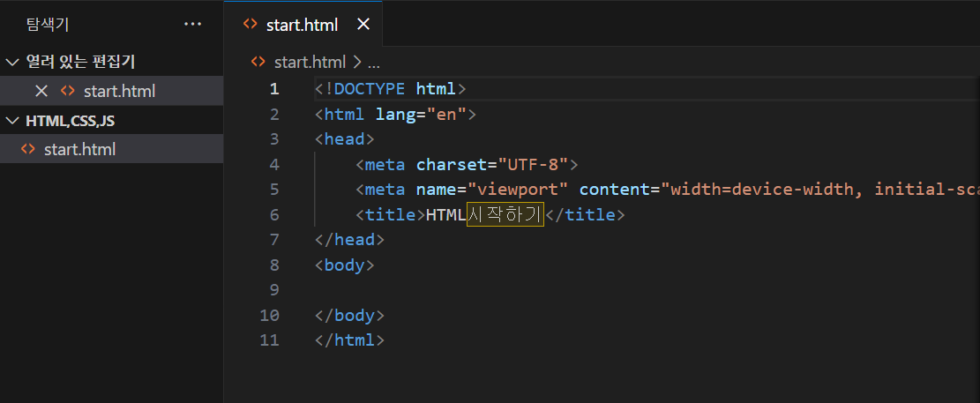
Task: Click the highlighted 시작하기 text in title
Action: pos(505,215)
